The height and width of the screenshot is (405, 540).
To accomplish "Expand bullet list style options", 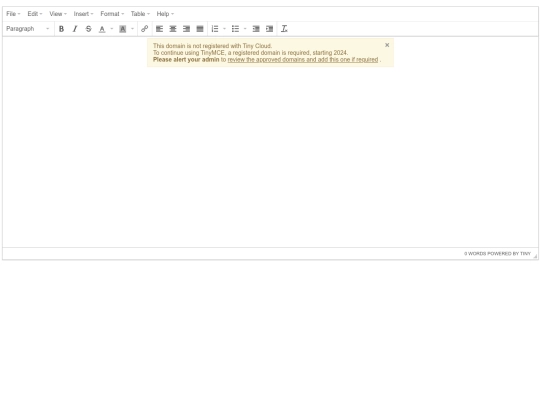I will pyautogui.click(x=245, y=29).
